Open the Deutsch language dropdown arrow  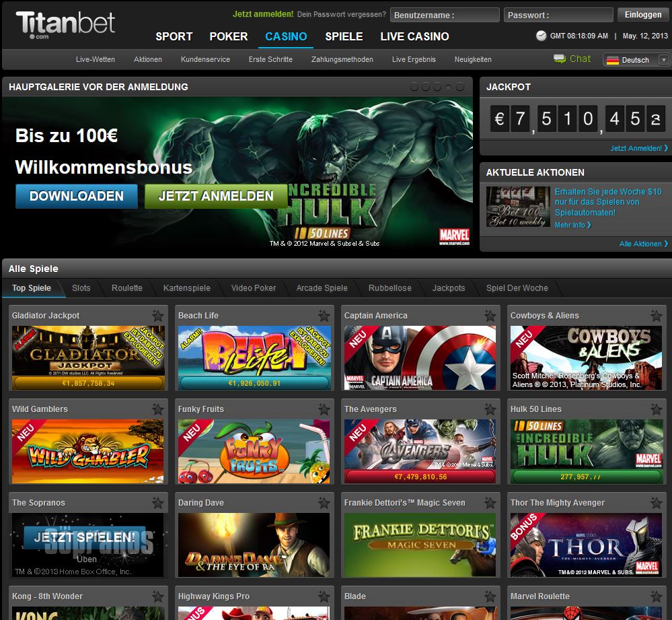click(663, 60)
